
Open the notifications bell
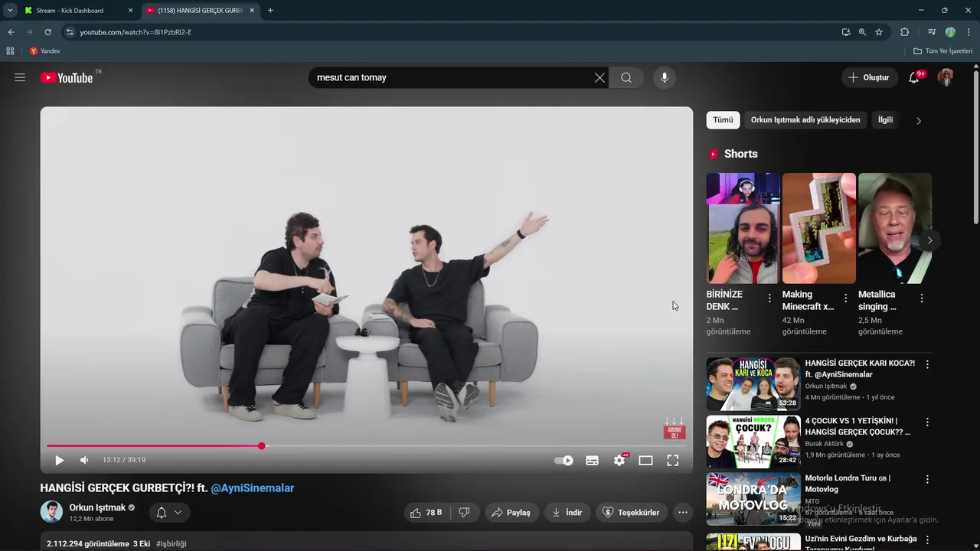tap(914, 77)
